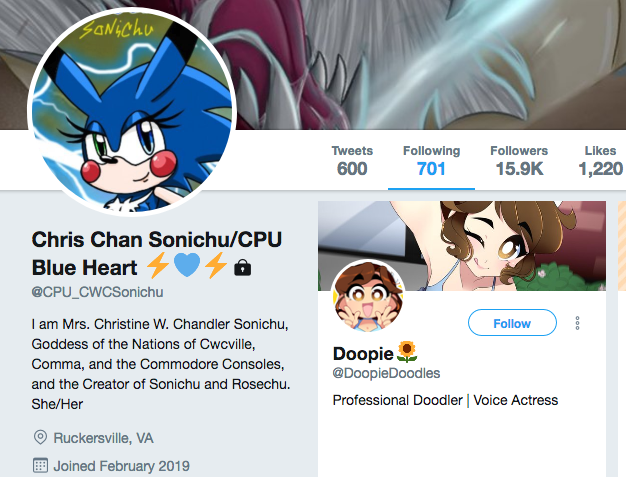The image size is (626, 477).
Task: Click the Doopie display name link
Action: click(363, 353)
